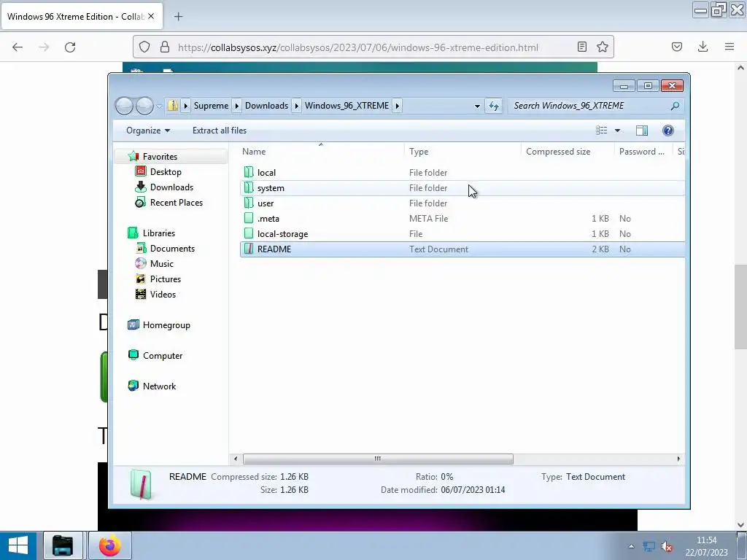
Task: Open Firefox downloads panel
Action: pos(703,47)
